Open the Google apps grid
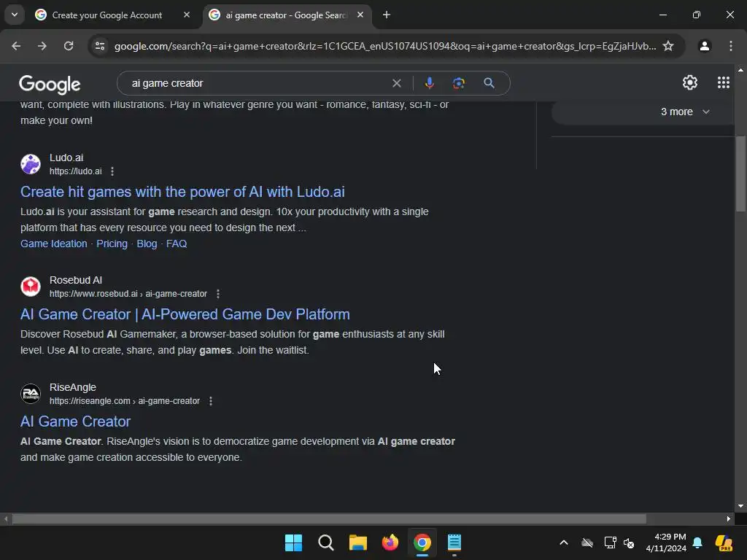 tap(723, 83)
